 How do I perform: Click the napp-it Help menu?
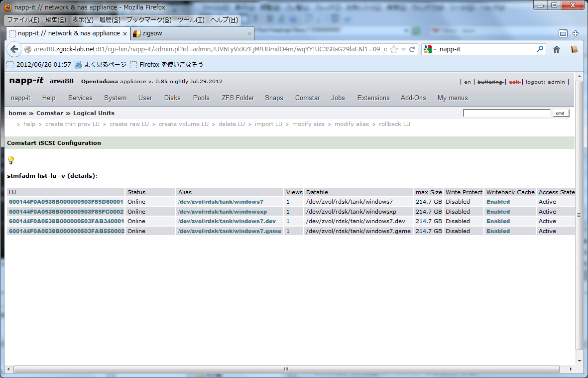click(x=49, y=98)
